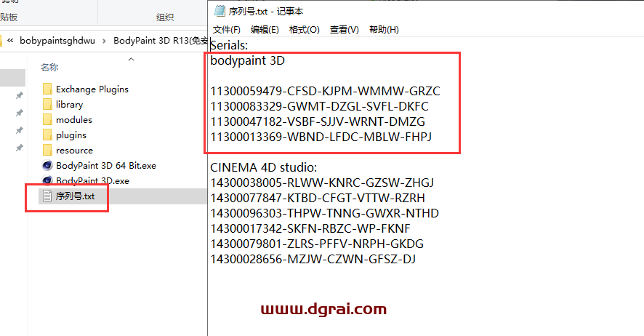Open the 帮助(H) menu in Notepad
The width and height of the screenshot is (644, 336).
[x=384, y=30]
